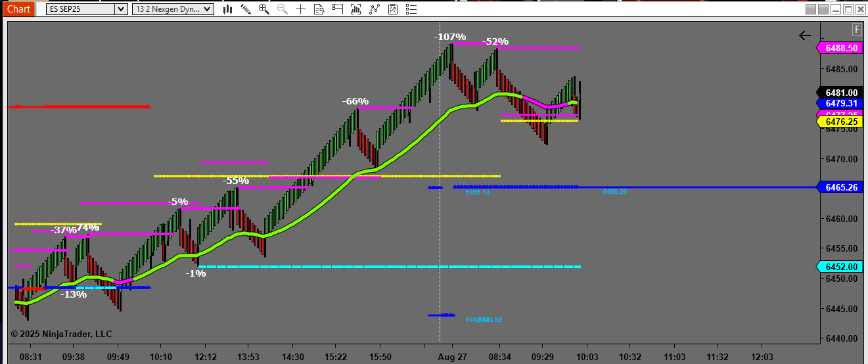Open the Drawing Tools pencil menu

tap(246, 9)
